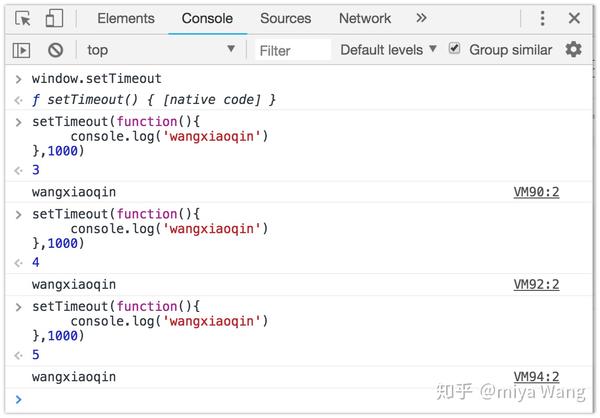Screen dimensions: 600x418
Task: Toggle the Group similar checkbox
Action: click(x=455, y=49)
